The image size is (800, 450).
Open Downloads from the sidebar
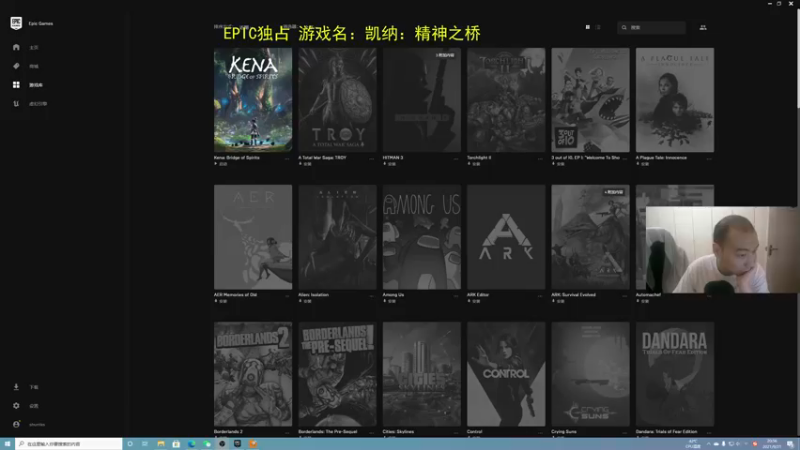(16, 387)
